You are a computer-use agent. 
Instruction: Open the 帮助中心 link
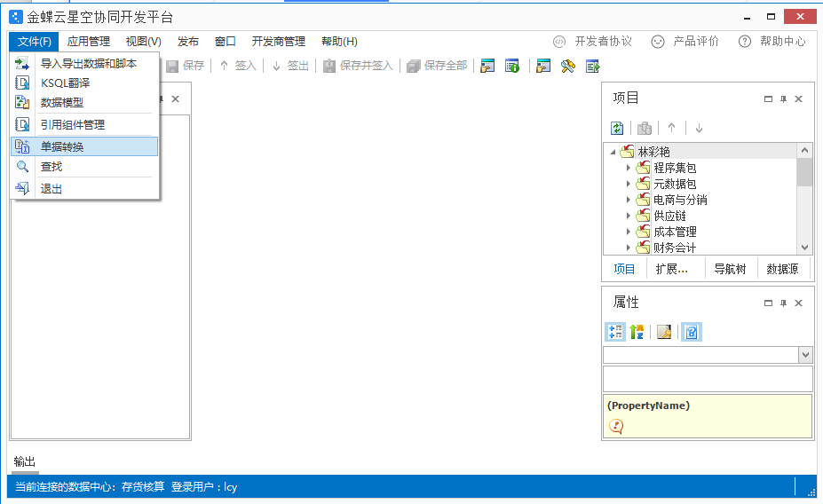tap(772, 42)
